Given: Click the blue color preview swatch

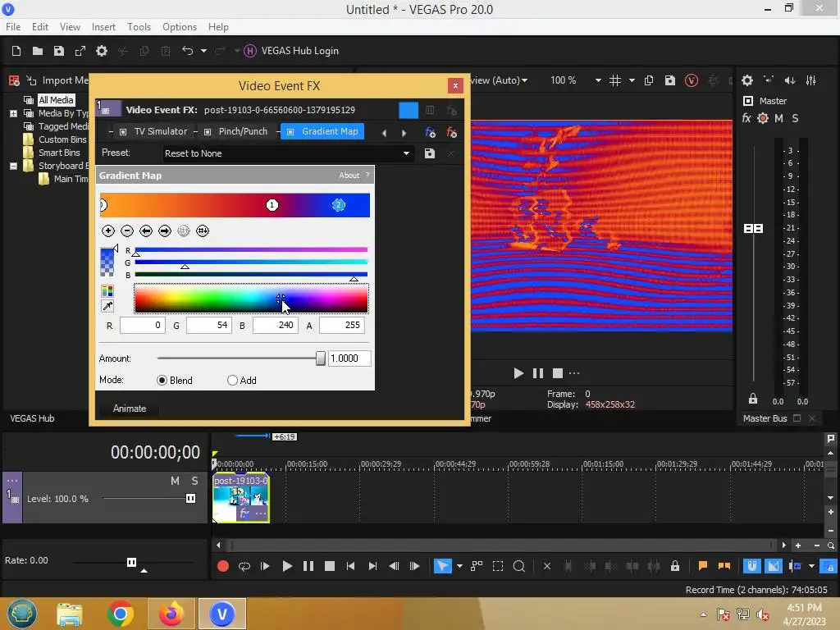Looking at the screenshot, I should [x=107, y=262].
